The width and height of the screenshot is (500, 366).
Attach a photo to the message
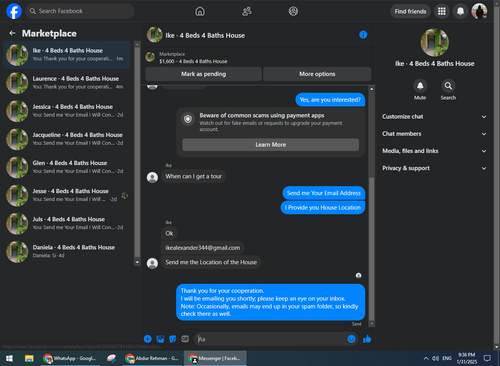(160, 339)
